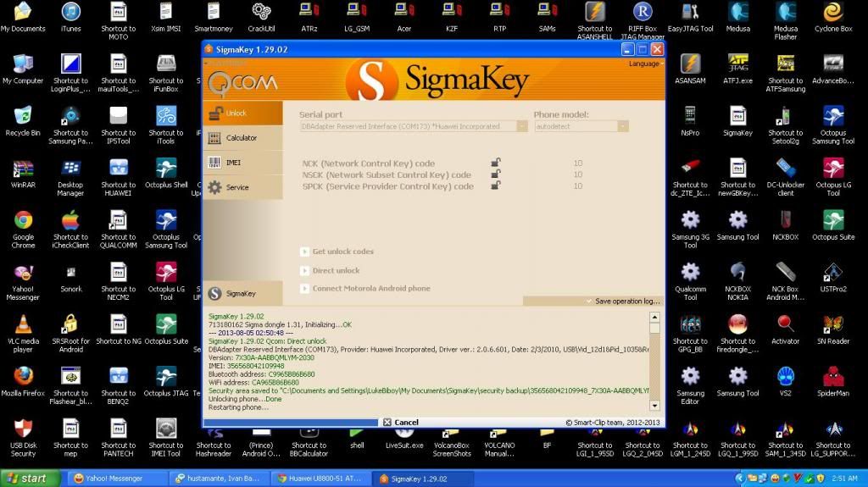
Task: Open the Medusa desktop shortcut
Action: 738,18
